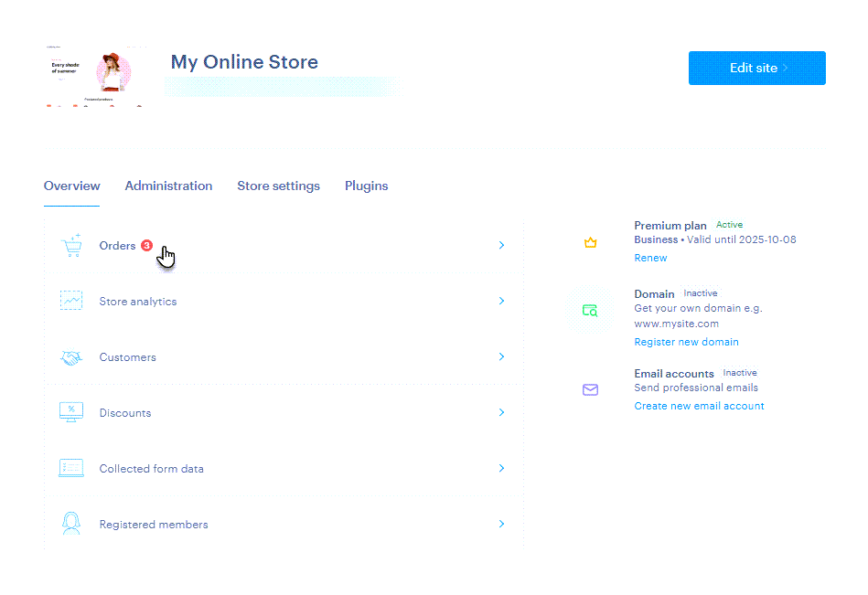Viewport: 868px width, 595px height.
Task: Click the Discounts percent monitor icon
Action: click(x=71, y=412)
